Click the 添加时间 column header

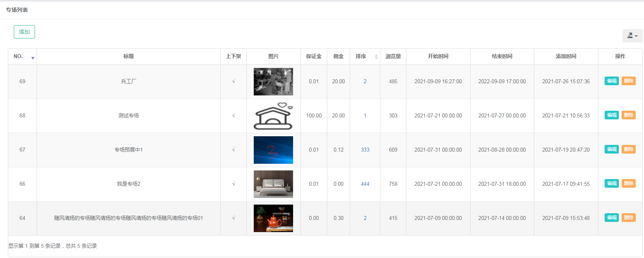pos(566,57)
